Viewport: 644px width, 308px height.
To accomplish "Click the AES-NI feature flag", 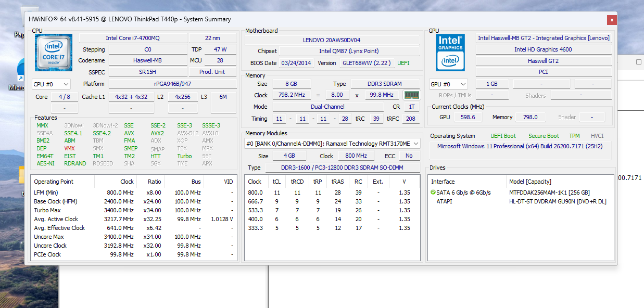I will (x=44, y=163).
